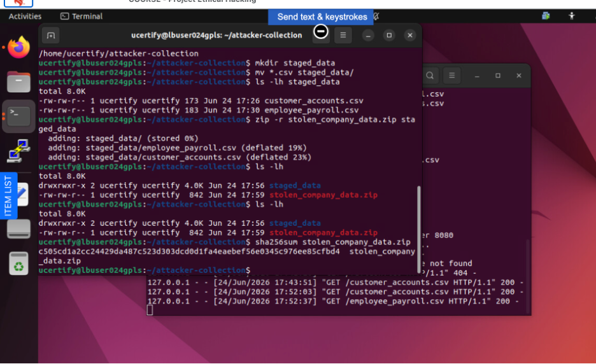The width and height of the screenshot is (596, 364).
Task: Select customer_accounts.csv in the 17:26 listing row
Action: coord(314,101)
